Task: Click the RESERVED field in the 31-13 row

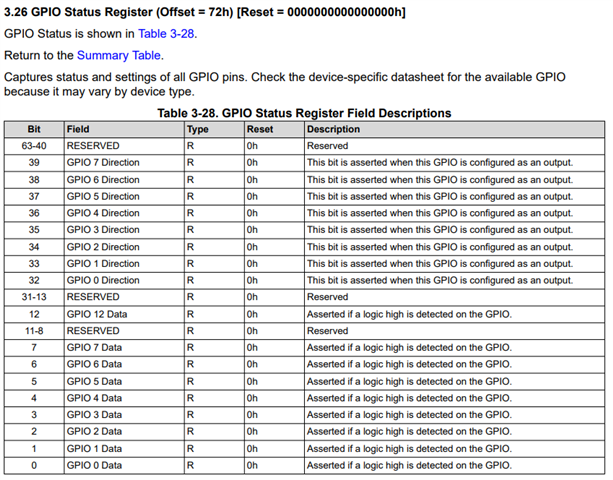Action: click(x=93, y=297)
